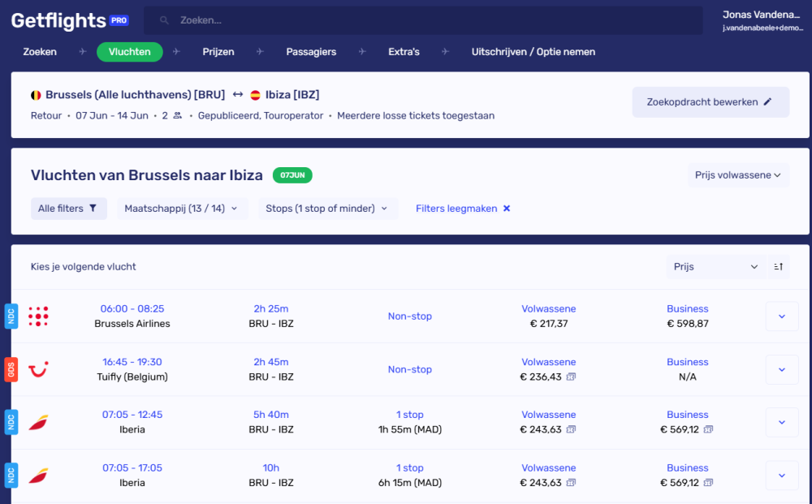The image size is (812, 504).
Task: Select the Iberia logo on the 07:05 flight
Action: click(x=37, y=422)
